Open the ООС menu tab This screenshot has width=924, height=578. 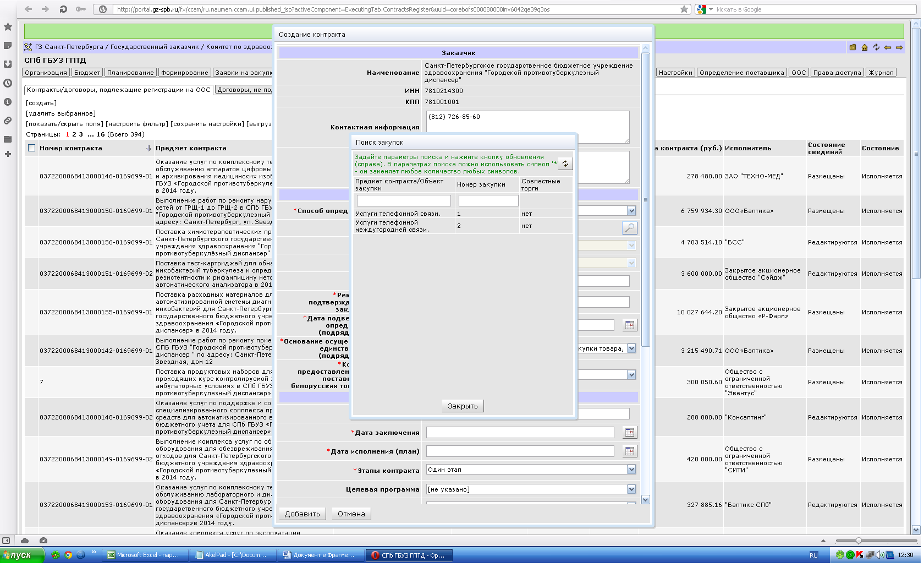[799, 73]
